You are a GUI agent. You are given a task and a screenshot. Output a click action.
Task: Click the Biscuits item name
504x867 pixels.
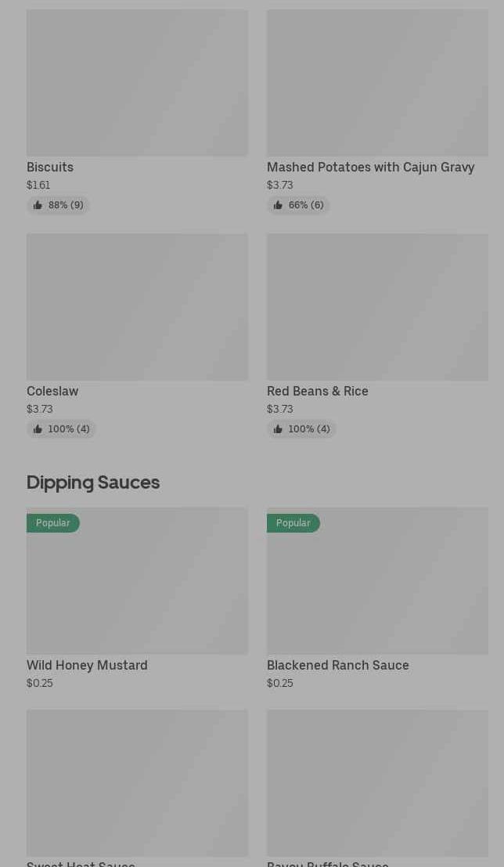click(50, 167)
